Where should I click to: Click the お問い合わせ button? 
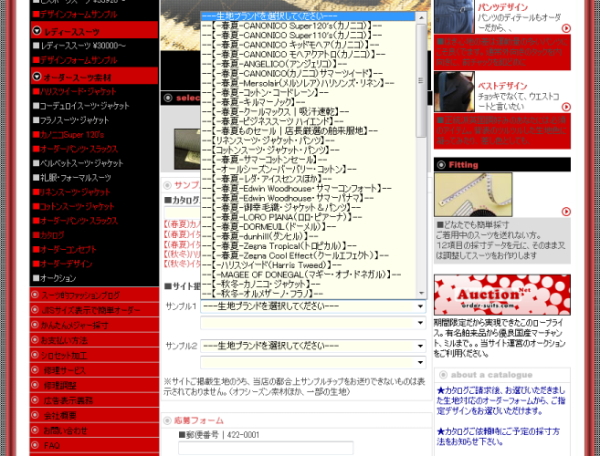click(x=94, y=430)
